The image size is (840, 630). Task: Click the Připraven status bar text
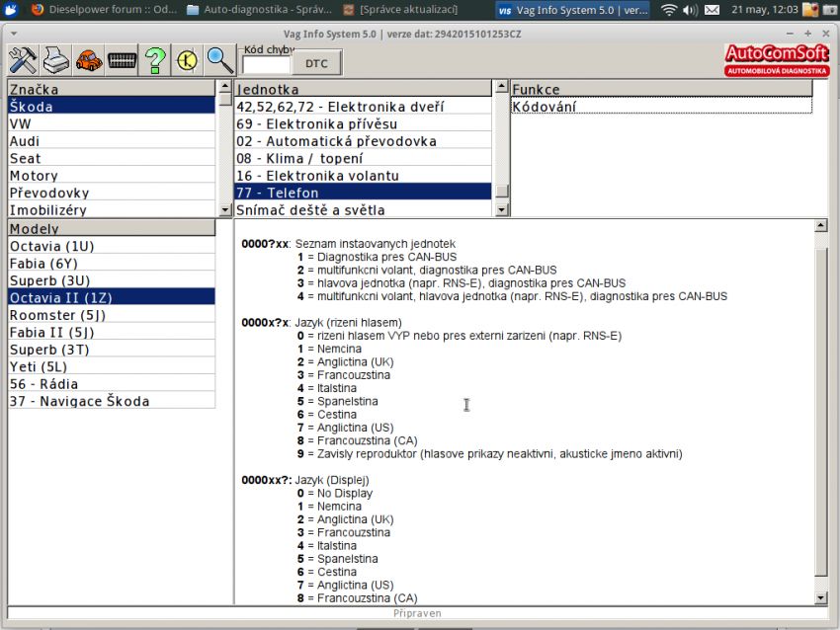click(x=417, y=613)
